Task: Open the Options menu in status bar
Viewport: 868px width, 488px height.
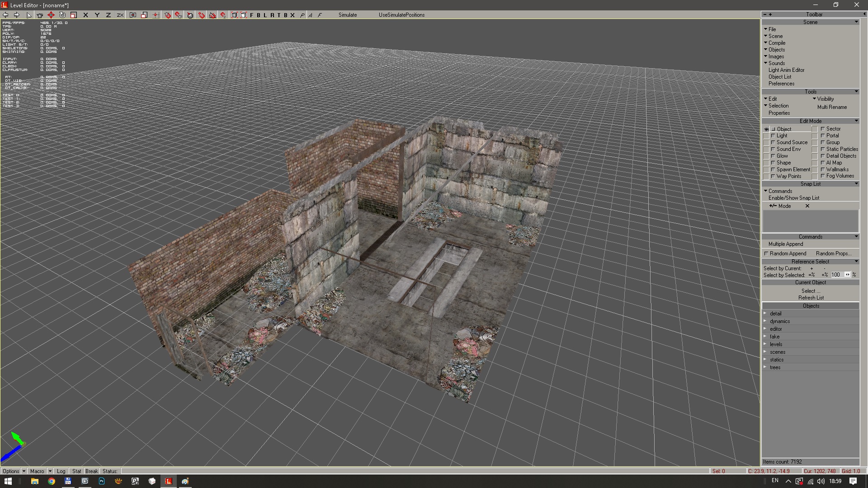Action: click(x=14, y=471)
